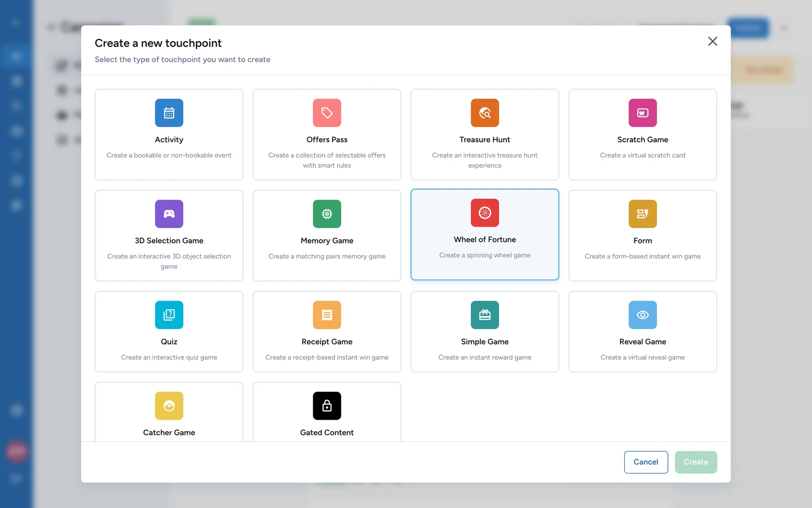Viewport: 812px width, 508px height.
Task: Click the 'Treasure Hunt' title text
Action: [x=485, y=140]
